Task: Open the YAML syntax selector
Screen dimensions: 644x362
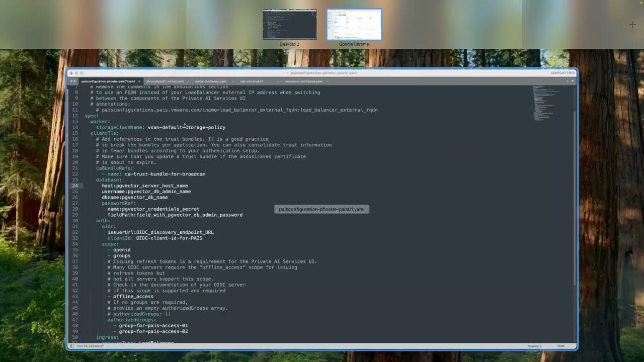Action: click(x=560, y=346)
